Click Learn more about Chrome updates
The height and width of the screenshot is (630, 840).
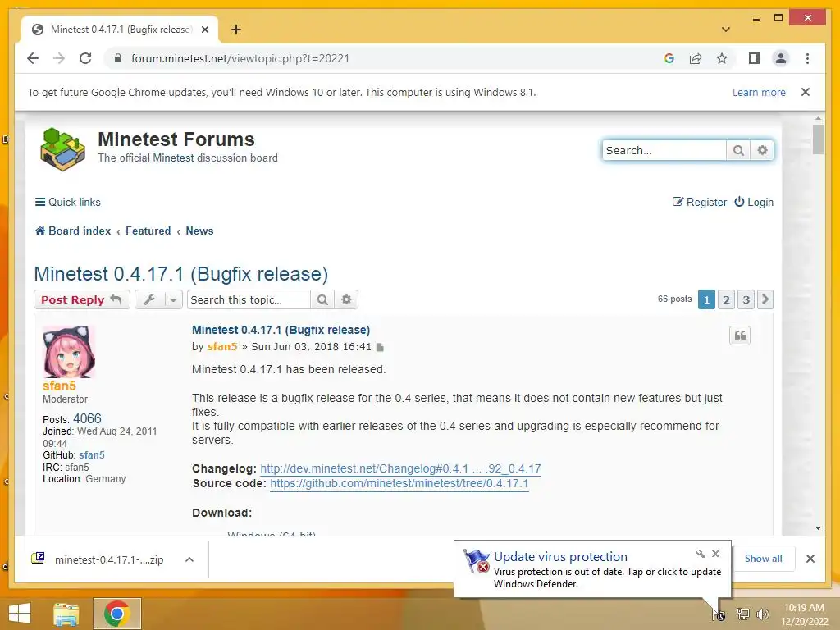(759, 92)
